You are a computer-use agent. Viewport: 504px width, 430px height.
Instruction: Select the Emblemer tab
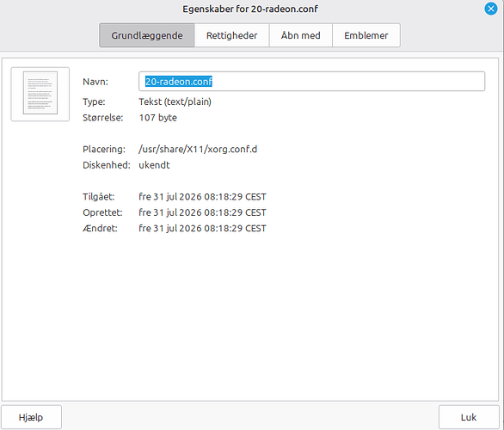[366, 35]
